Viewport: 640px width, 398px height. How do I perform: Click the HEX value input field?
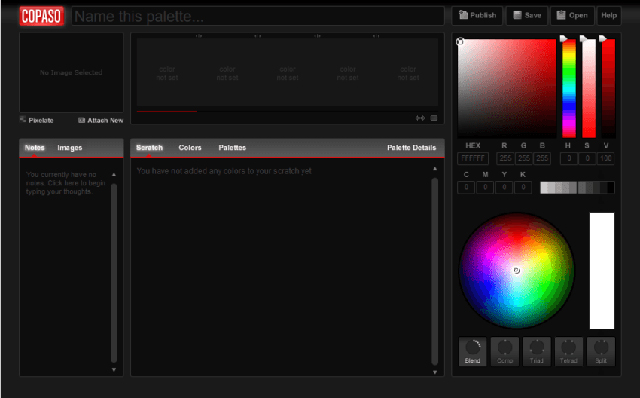(473, 158)
